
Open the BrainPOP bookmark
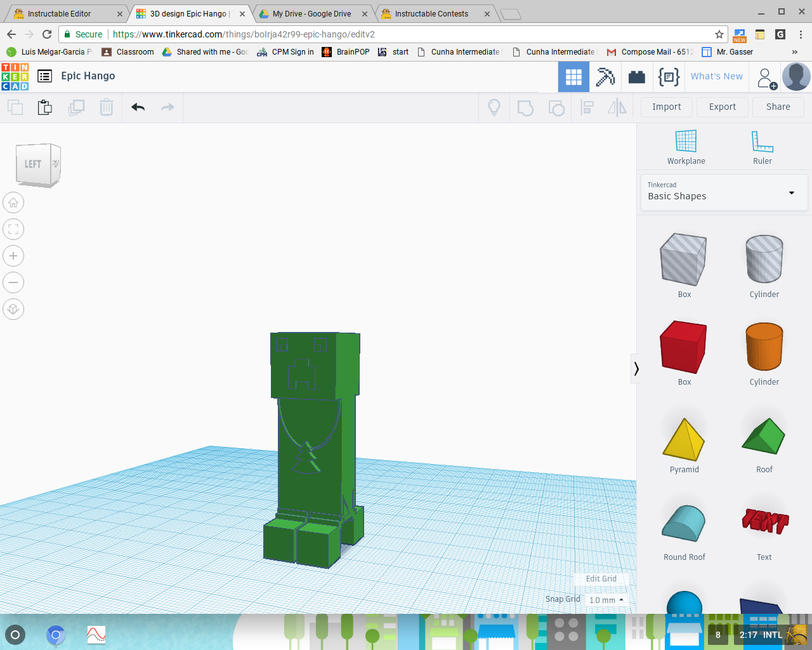(346, 52)
